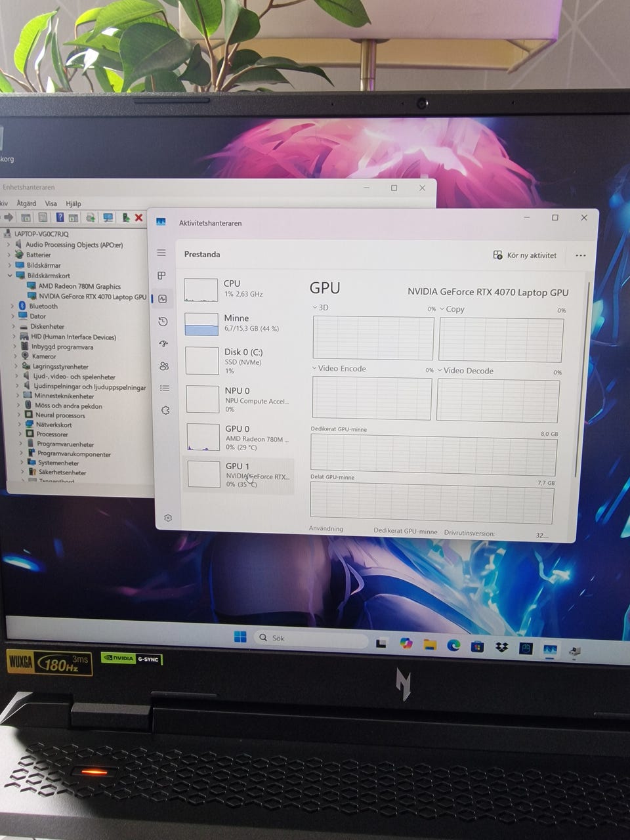
Task: Select NPU 0 in performance list
Action: 238,399
